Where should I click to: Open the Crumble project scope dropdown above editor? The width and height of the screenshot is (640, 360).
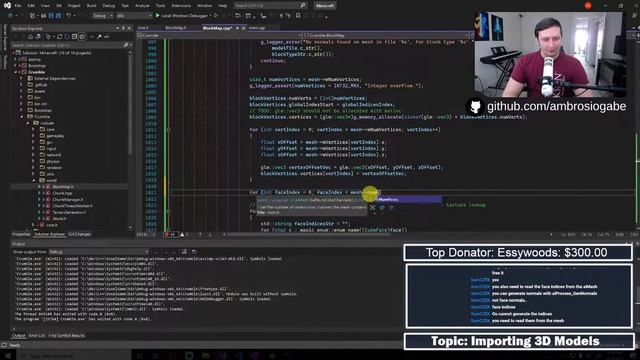pyautogui.click(x=219, y=36)
